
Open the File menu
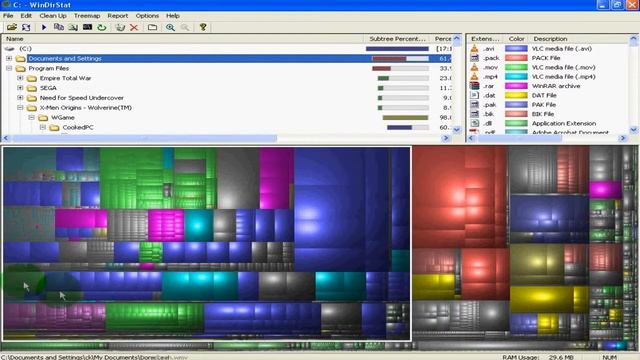pos(8,16)
